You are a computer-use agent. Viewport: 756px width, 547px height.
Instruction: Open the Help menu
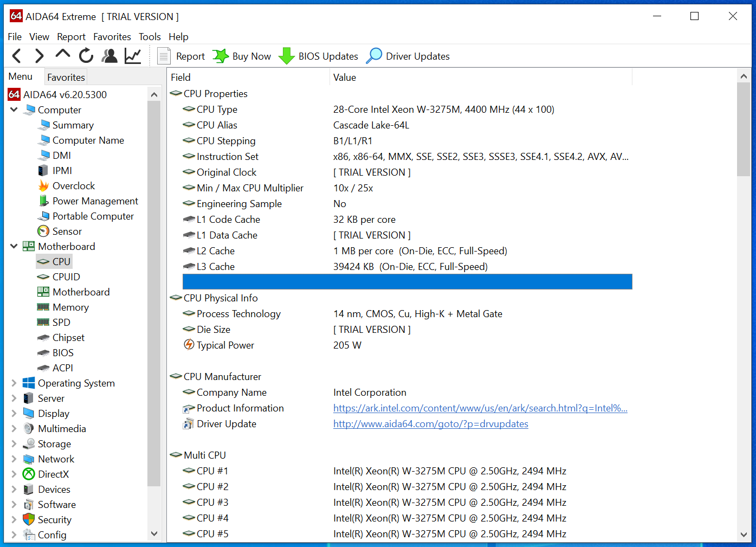pyautogui.click(x=178, y=36)
